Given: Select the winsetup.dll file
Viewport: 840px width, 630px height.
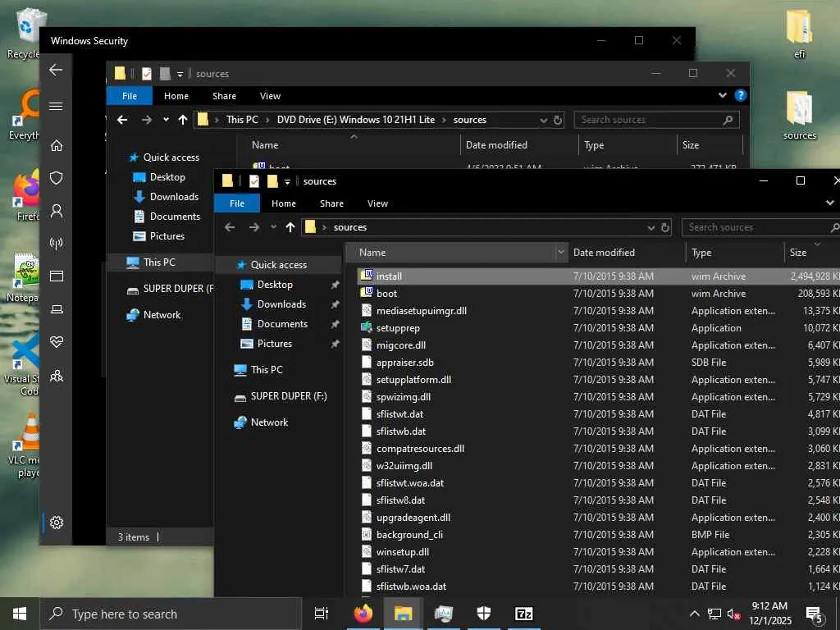Looking at the screenshot, I should point(403,552).
